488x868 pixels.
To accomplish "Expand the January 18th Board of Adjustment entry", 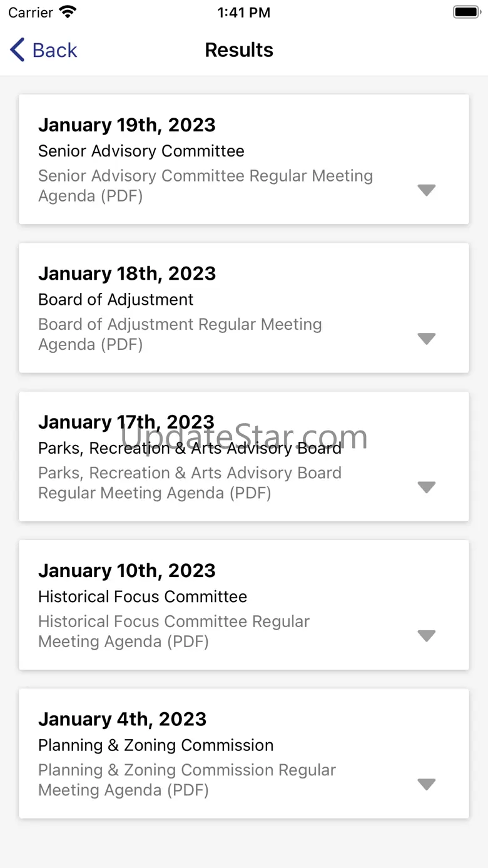I will 426,339.
